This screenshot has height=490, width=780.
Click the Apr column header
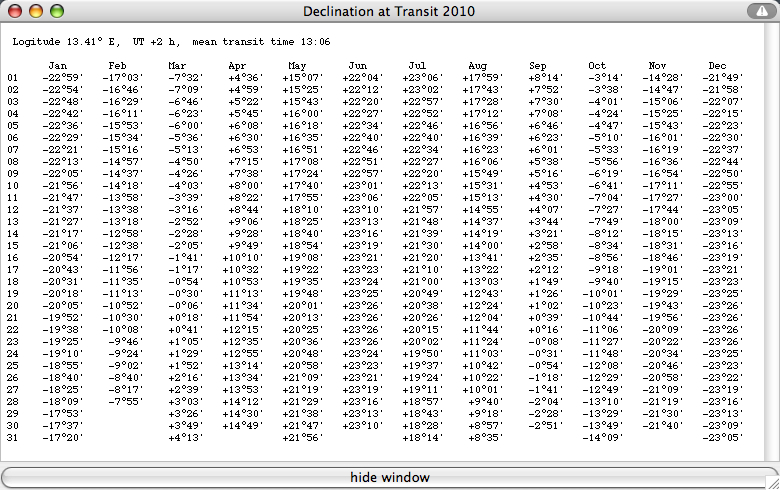coord(236,66)
